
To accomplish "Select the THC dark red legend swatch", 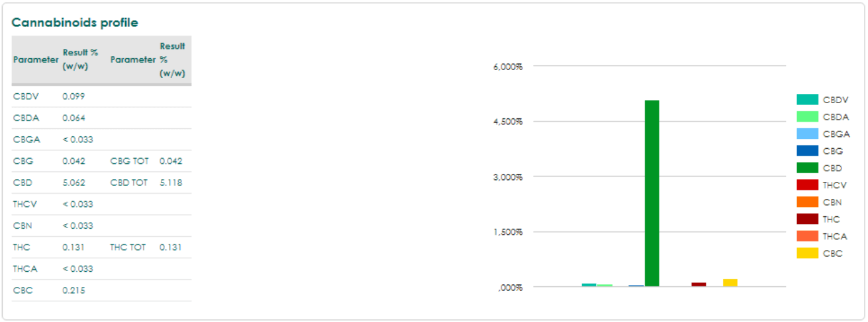I will coord(807,219).
